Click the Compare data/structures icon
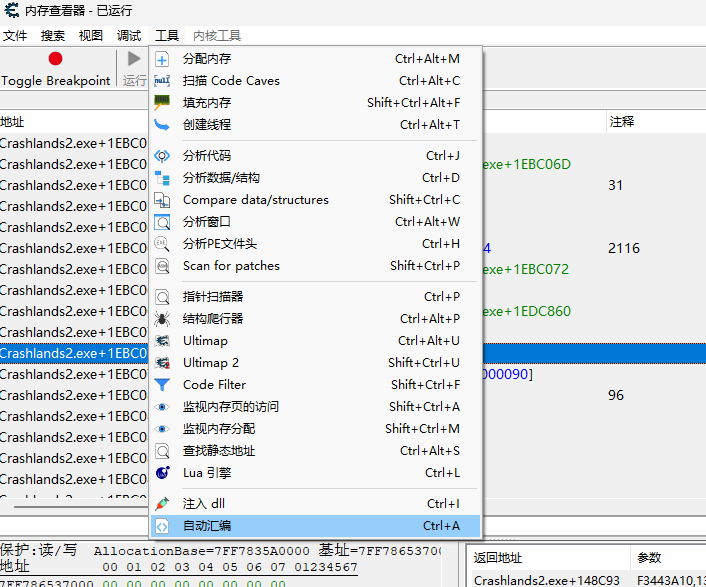The image size is (706, 587). tap(162, 200)
